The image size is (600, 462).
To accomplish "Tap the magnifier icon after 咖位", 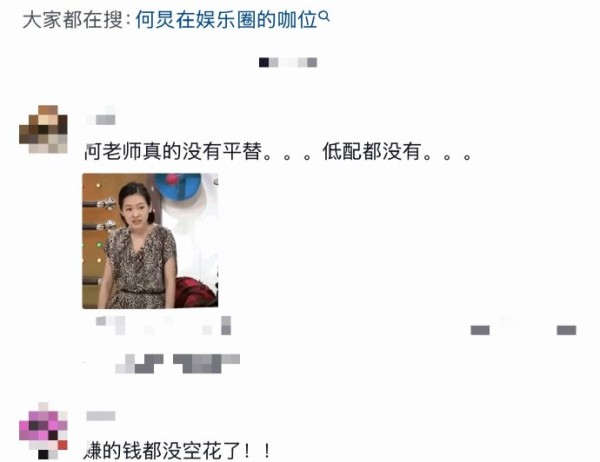I will (x=324, y=16).
